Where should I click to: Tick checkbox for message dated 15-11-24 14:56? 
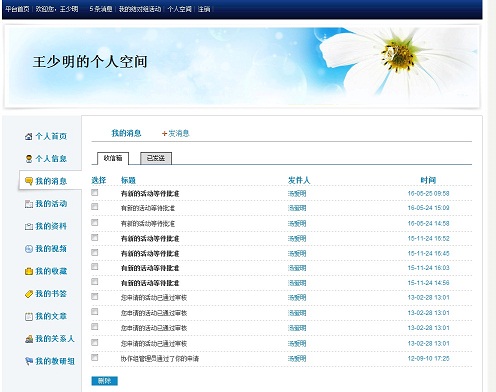click(x=95, y=282)
